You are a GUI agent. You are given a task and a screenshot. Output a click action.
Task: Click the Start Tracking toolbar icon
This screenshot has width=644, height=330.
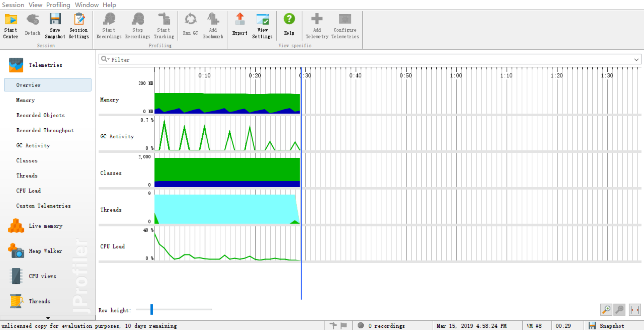coord(164,19)
